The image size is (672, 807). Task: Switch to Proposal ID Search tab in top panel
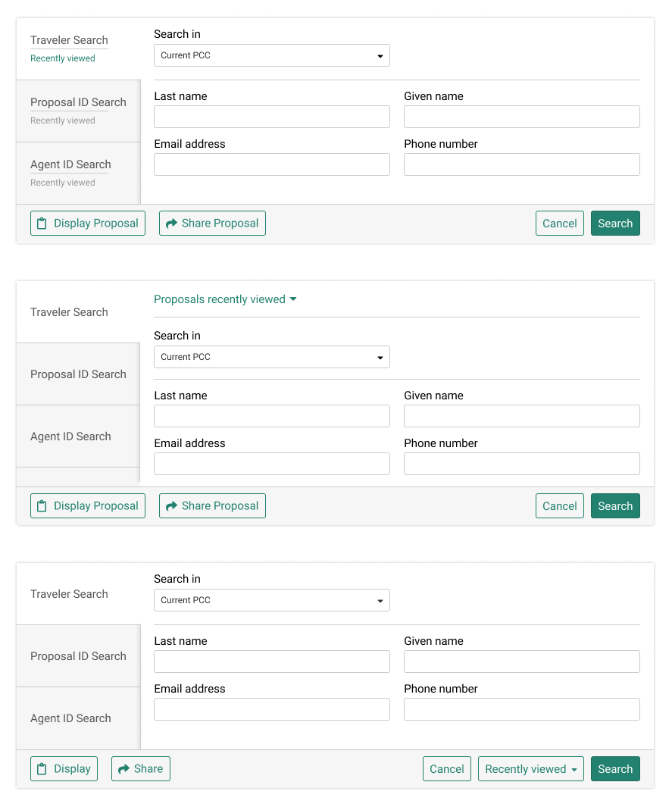pyautogui.click(x=78, y=102)
